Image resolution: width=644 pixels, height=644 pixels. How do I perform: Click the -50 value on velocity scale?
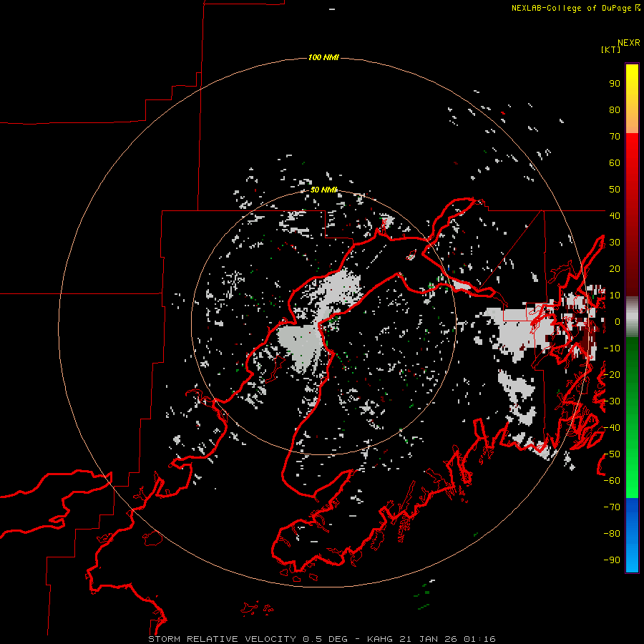coord(612,454)
